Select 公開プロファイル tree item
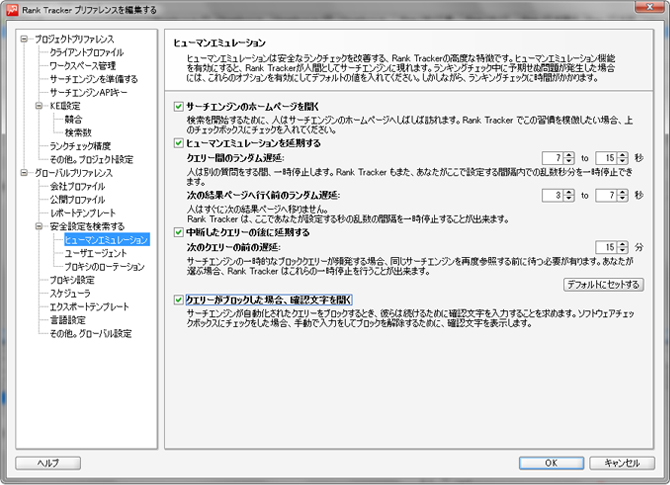 pyautogui.click(x=77, y=200)
